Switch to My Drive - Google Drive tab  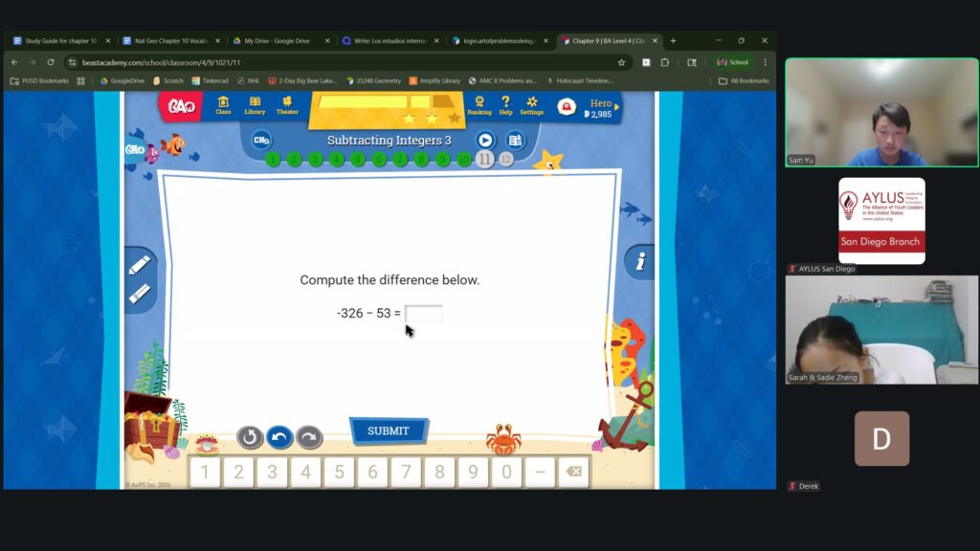click(276, 41)
